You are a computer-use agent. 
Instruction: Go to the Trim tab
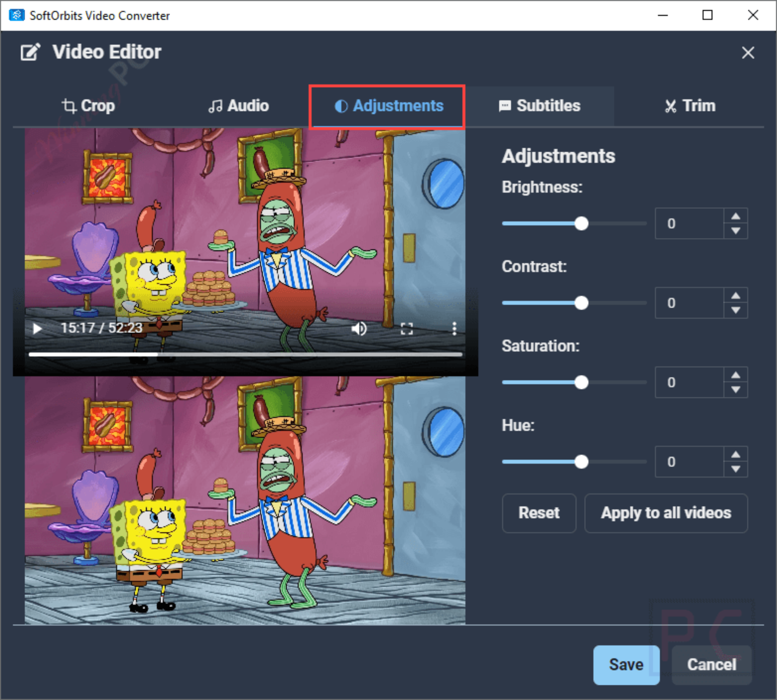690,106
